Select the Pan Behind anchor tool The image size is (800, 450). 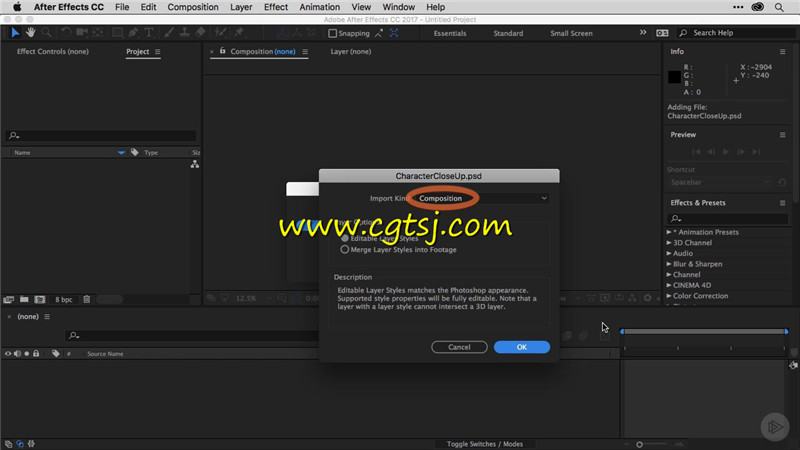97,33
